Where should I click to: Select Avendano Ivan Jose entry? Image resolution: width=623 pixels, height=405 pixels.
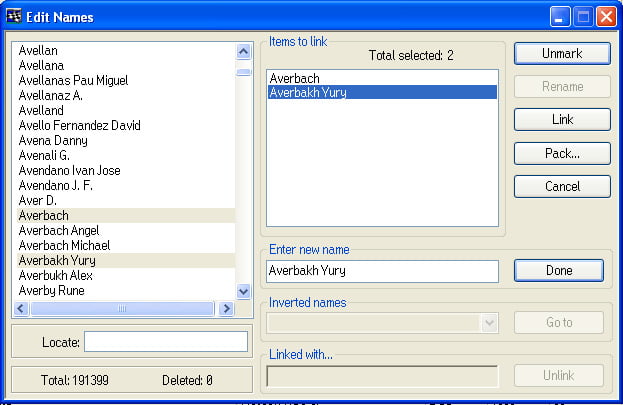click(126, 171)
